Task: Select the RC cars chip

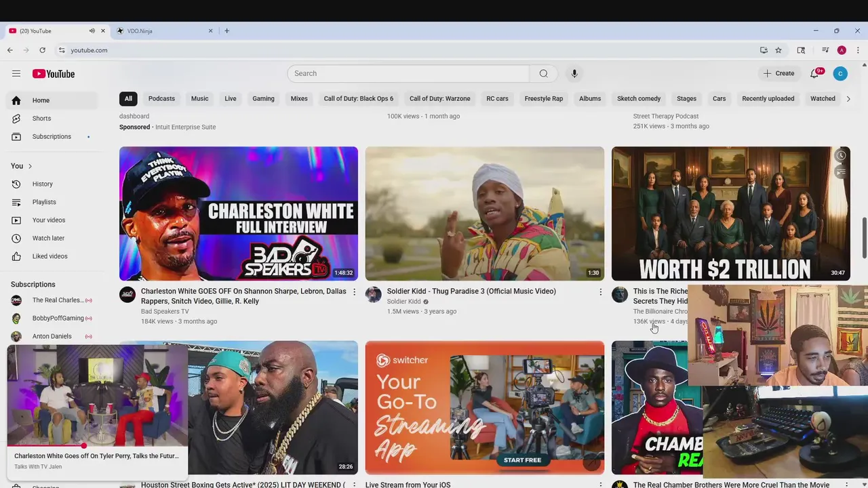Action: 497,99
